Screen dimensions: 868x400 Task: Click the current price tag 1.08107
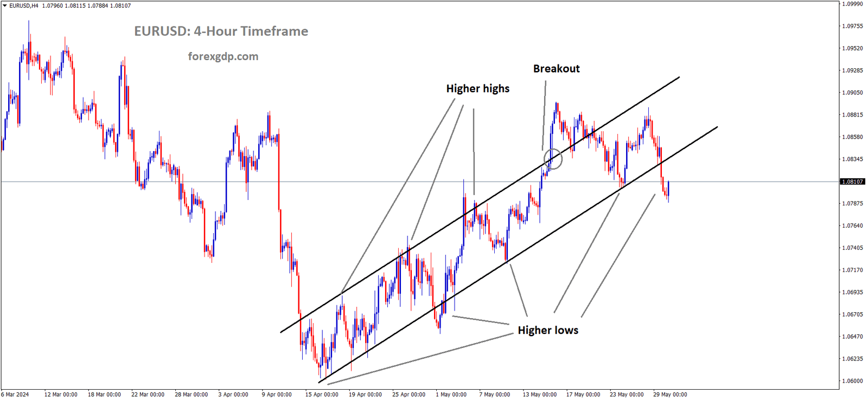tap(852, 182)
